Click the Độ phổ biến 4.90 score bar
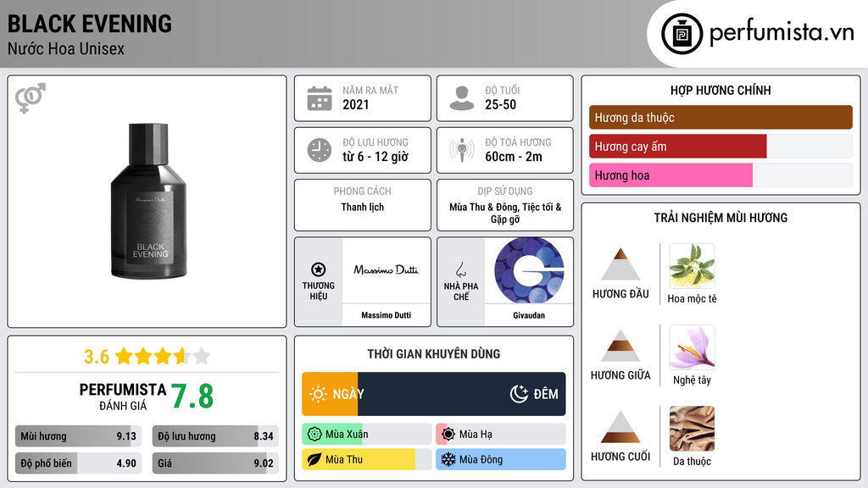The image size is (868, 488). (78, 463)
